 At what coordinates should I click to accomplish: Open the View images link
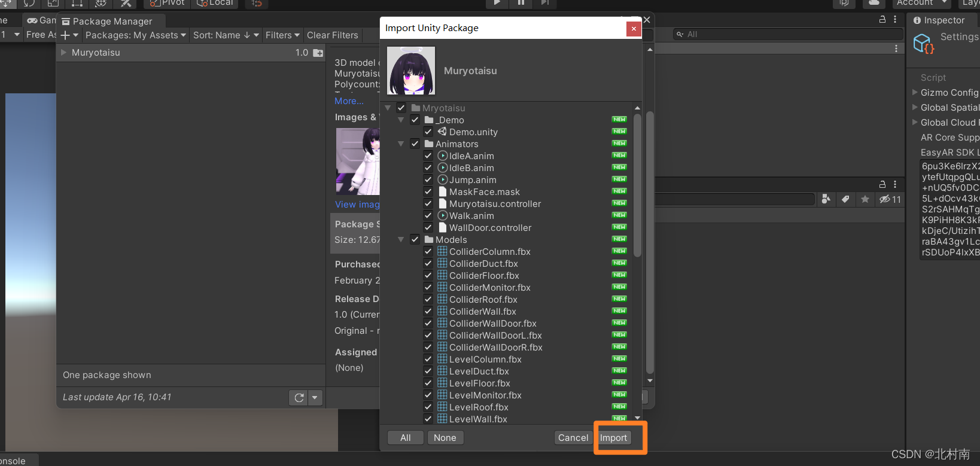pos(357,205)
